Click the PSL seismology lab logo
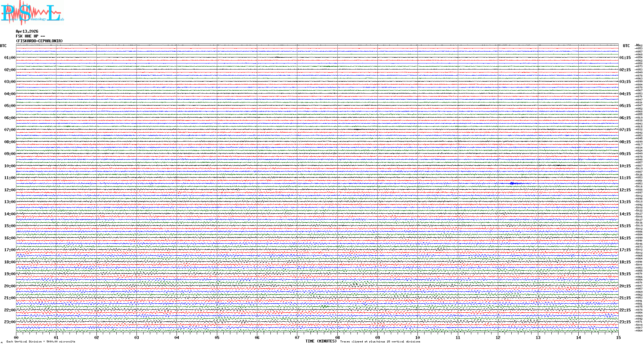The image size is (644, 346). tap(32, 13)
